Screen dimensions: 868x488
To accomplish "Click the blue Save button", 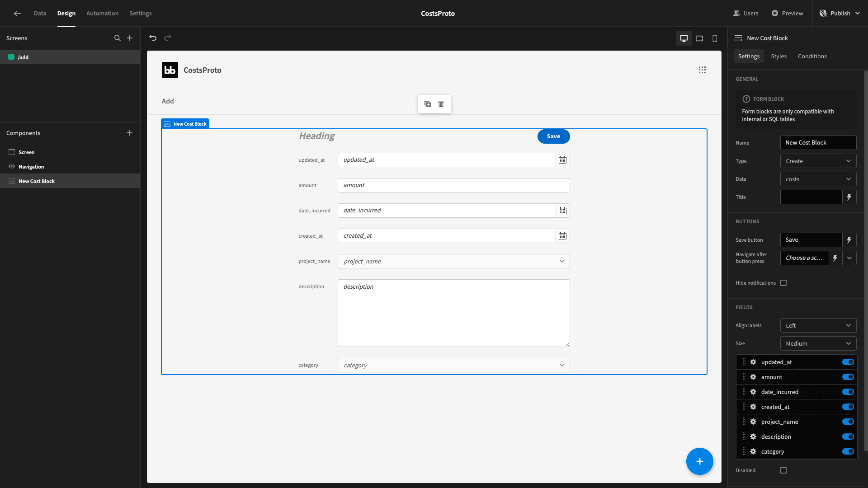I will tap(553, 136).
